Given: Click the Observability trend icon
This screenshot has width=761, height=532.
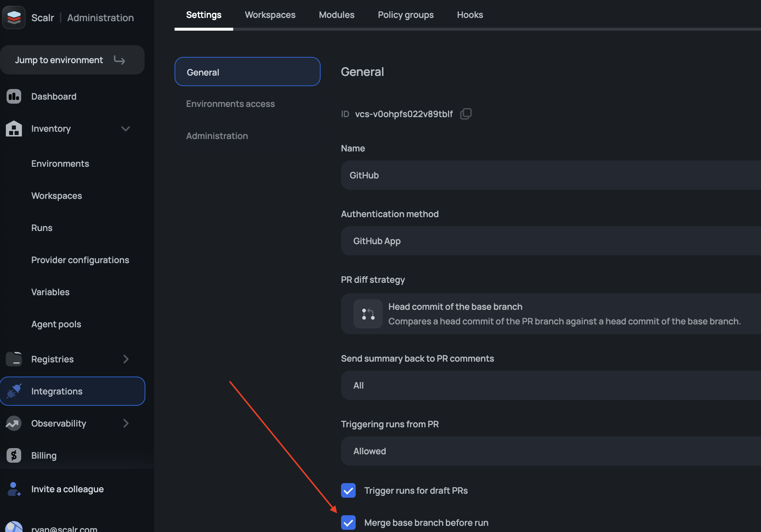Looking at the screenshot, I should tap(14, 423).
